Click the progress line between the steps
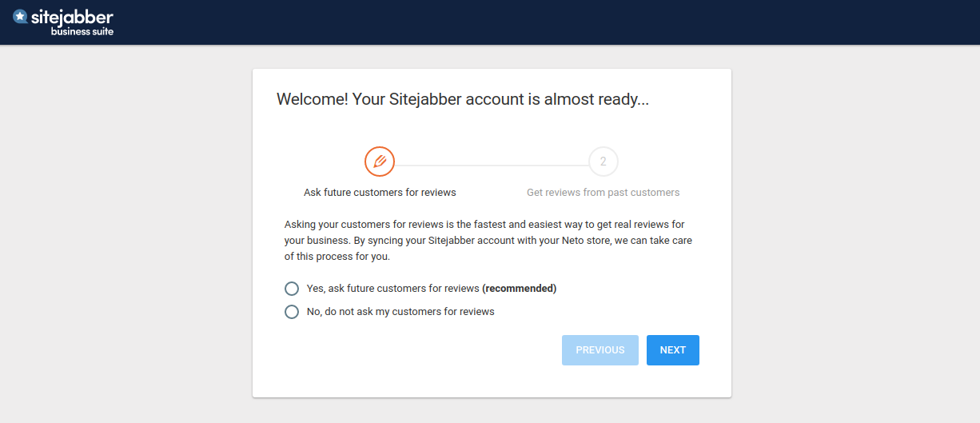Screen dimensions: 980x423 click(x=492, y=166)
